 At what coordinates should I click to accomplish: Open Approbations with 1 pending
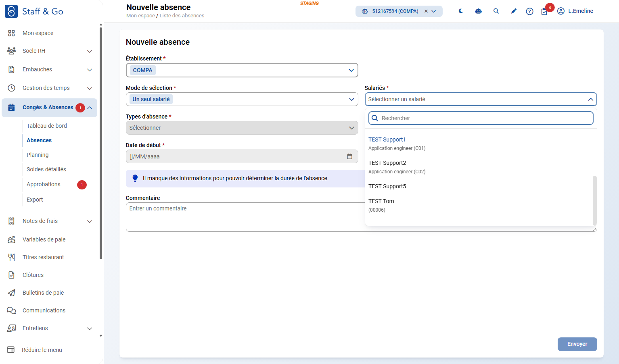(x=44, y=184)
